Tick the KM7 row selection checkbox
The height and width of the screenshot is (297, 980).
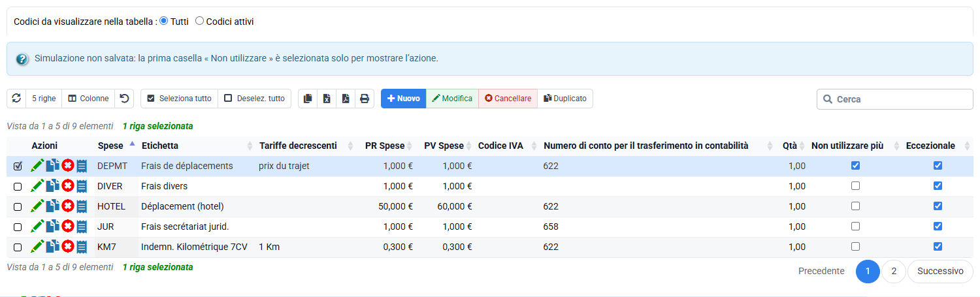tap(18, 247)
